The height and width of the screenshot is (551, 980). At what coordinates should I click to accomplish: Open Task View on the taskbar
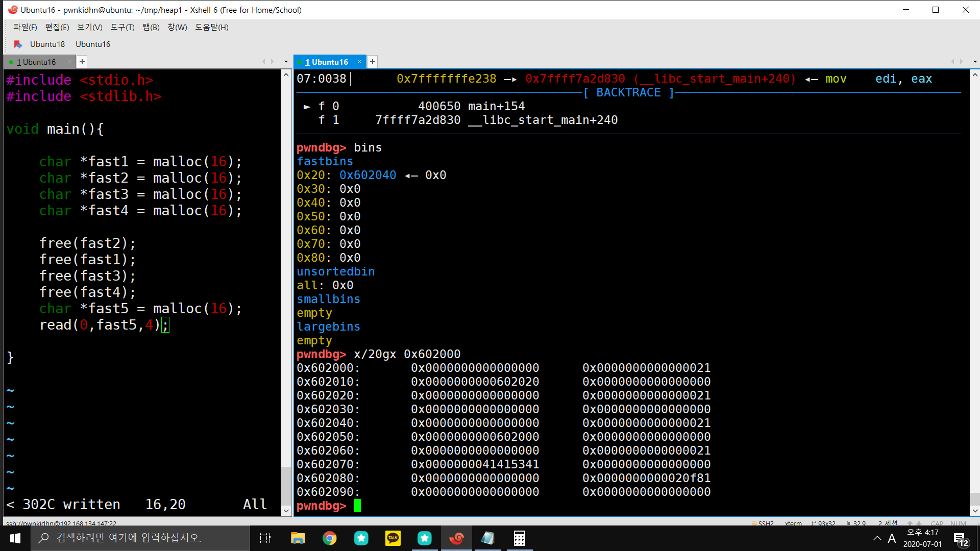click(x=265, y=538)
